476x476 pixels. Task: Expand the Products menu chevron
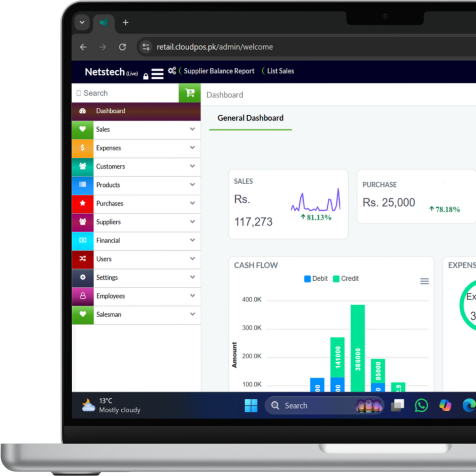click(x=192, y=185)
